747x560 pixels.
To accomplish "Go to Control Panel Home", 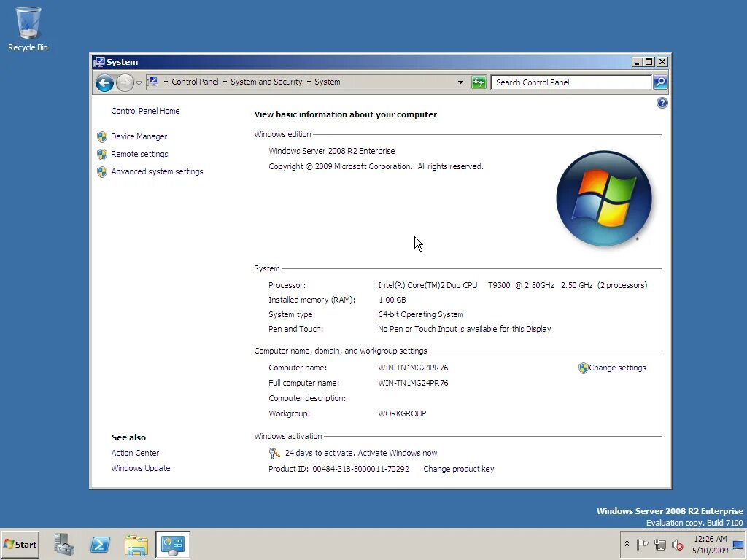I will (145, 111).
